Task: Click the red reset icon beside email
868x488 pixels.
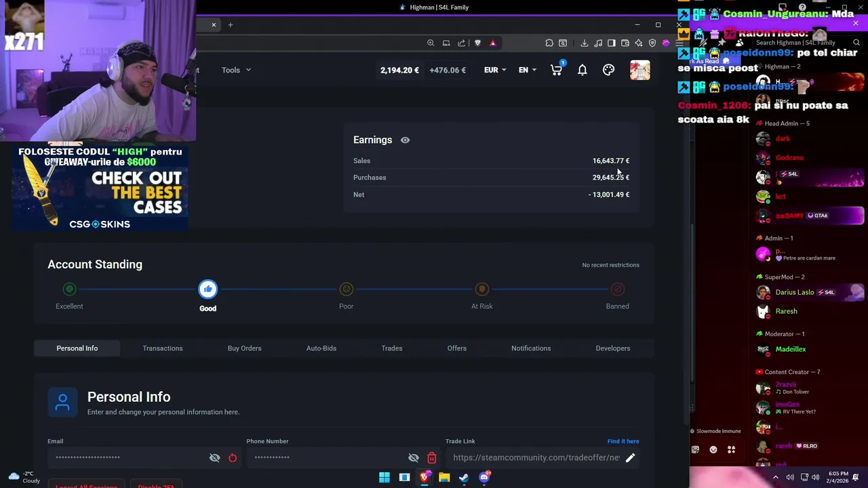Action: pyautogui.click(x=233, y=457)
